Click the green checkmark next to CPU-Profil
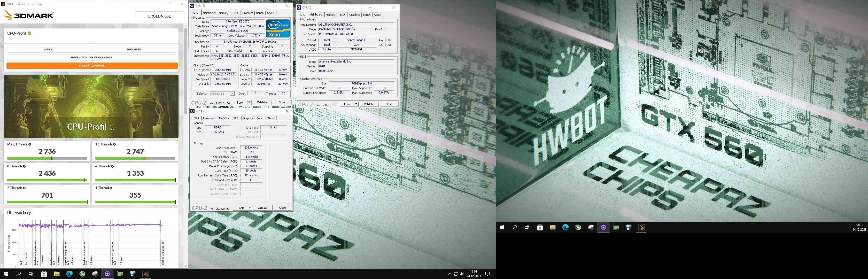 click(29, 33)
